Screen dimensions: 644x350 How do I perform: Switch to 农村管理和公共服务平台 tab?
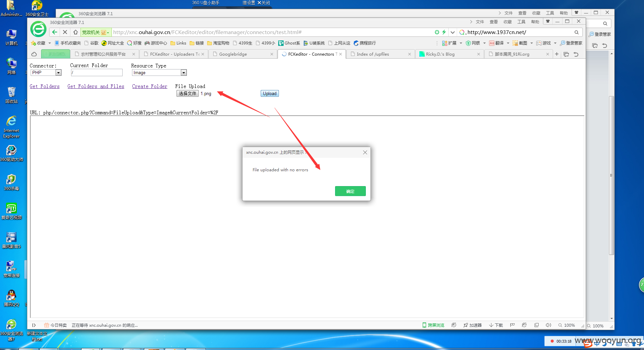point(105,54)
